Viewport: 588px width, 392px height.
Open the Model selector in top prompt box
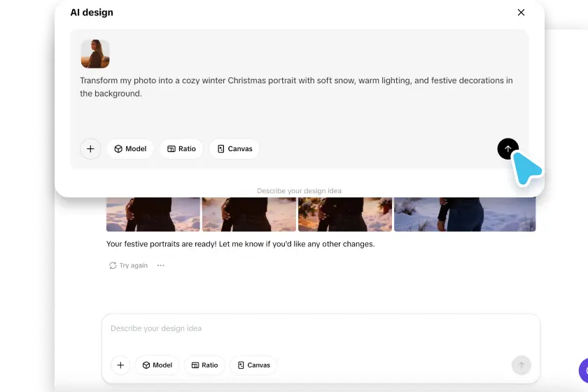[x=130, y=149]
